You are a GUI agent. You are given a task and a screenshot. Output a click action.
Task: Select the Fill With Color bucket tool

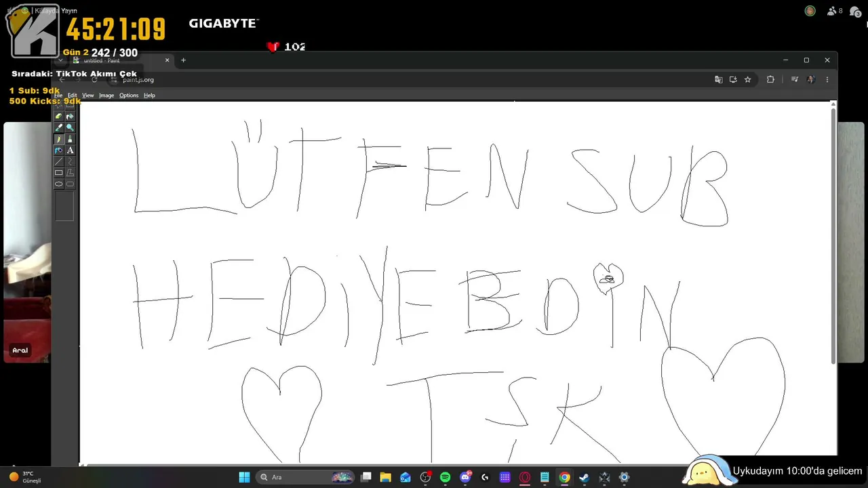(70, 117)
